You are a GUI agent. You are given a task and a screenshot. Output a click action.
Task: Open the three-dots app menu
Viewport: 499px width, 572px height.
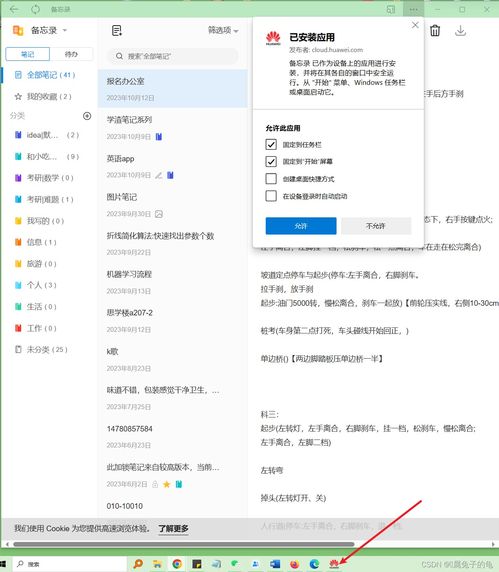pos(413,9)
